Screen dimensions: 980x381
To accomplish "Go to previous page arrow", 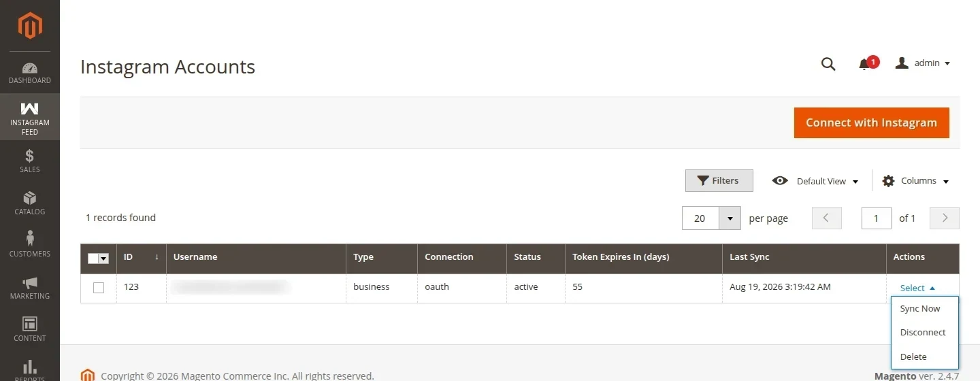I will click(x=827, y=218).
